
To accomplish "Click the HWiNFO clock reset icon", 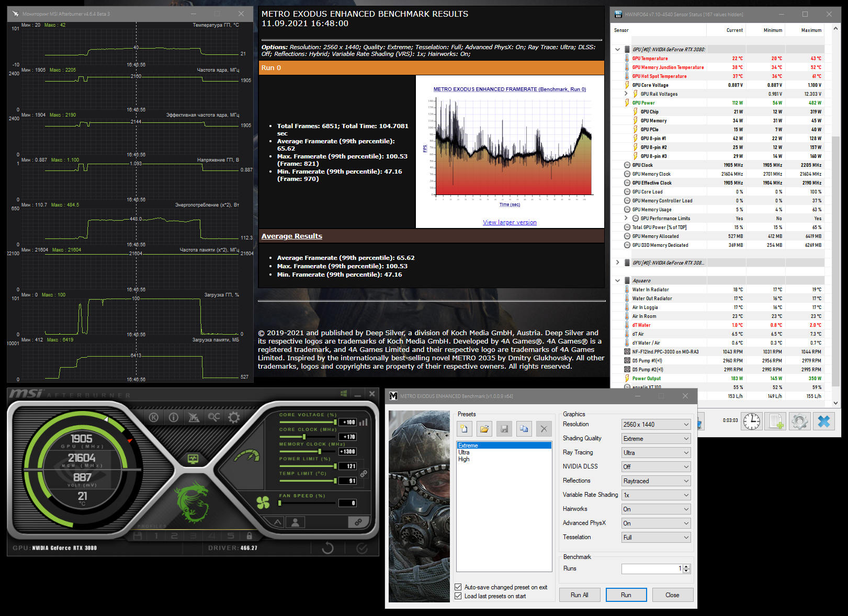I will coord(752,421).
